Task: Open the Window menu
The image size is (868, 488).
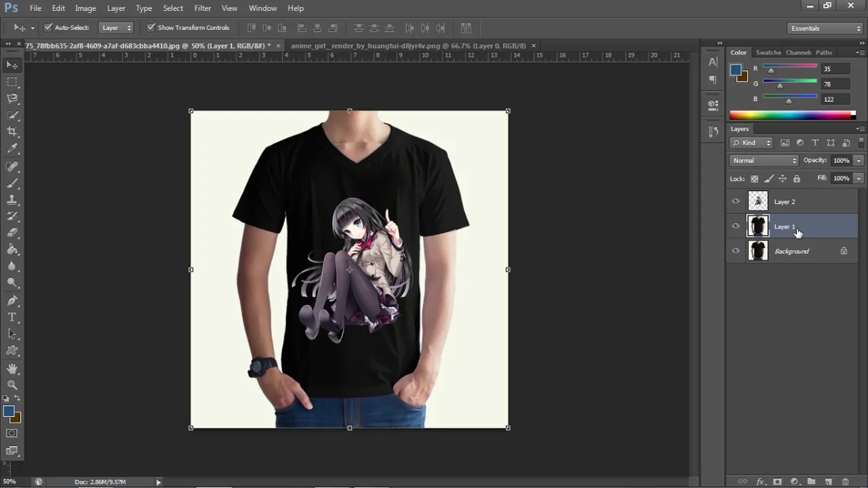Action: 262,8
